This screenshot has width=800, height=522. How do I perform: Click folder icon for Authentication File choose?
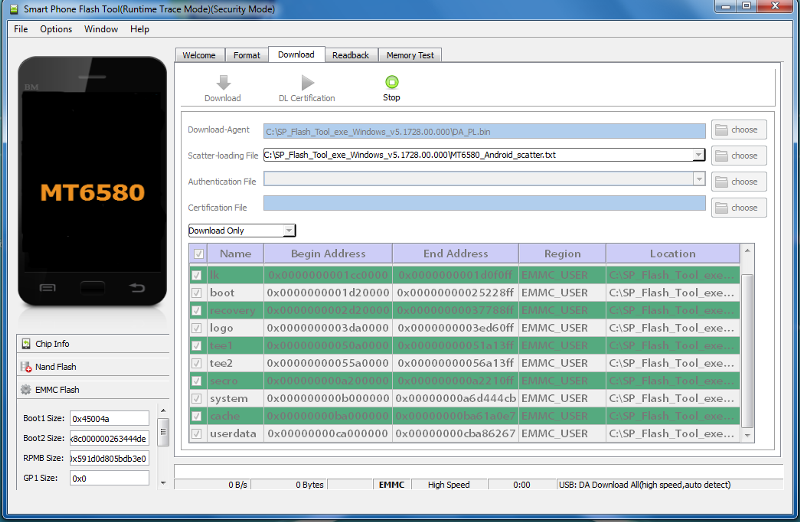pyautogui.click(x=721, y=182)
